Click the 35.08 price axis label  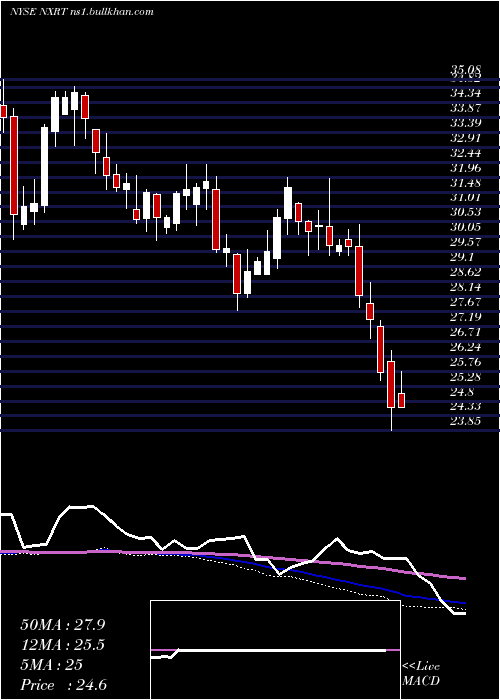point(466,70)
